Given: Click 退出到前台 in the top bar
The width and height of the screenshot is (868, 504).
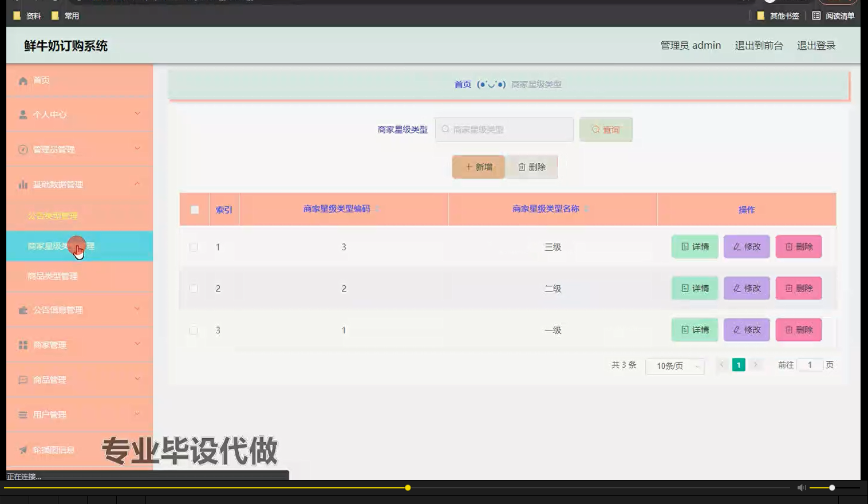Looking at the screenshot, I should click(759, 45).
